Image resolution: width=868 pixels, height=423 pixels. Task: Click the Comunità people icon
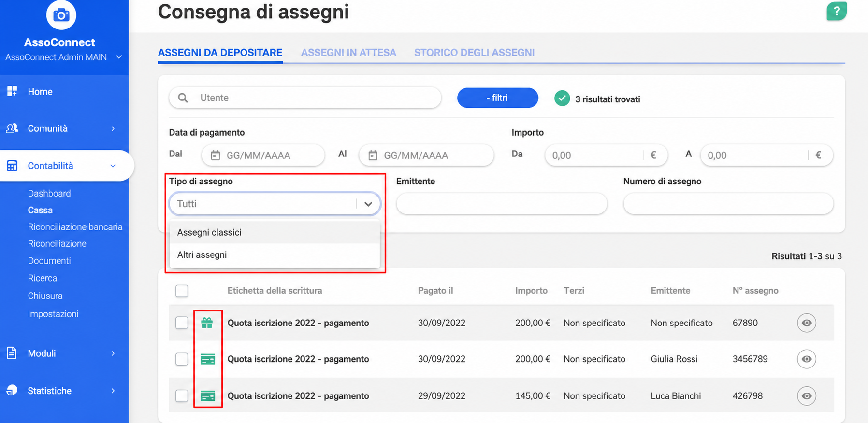click(x=12, y=128)
